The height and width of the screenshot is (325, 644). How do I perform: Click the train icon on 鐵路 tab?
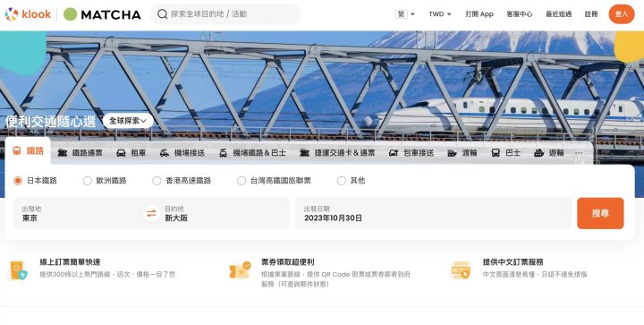(17, 150)
